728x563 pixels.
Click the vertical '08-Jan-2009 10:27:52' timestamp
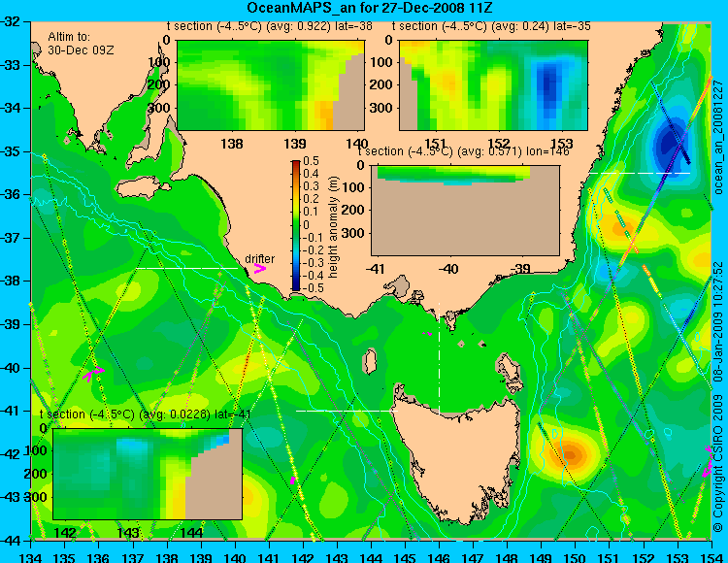pos(717,321)
